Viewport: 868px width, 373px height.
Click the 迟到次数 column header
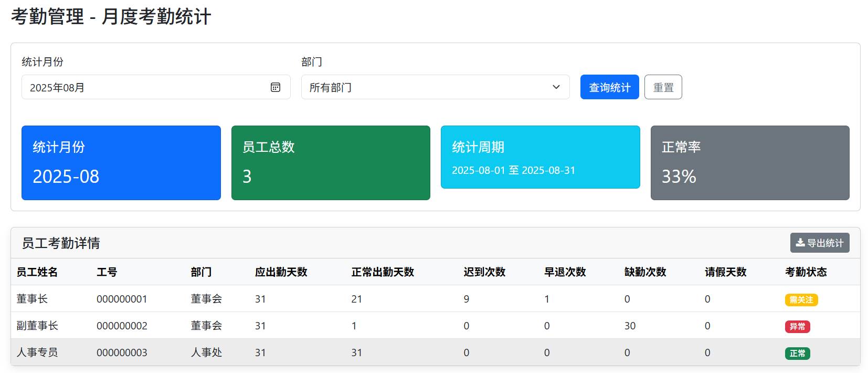pyautogui.click(x=484, y=272)
